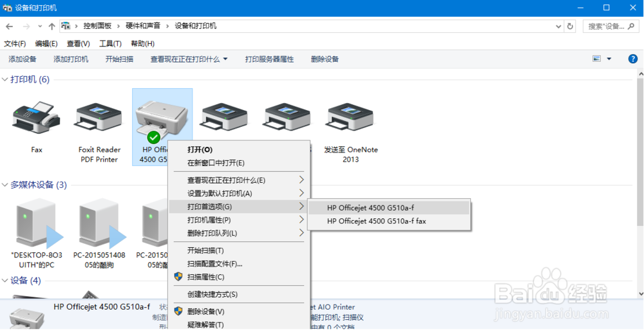Click 开始扫描 toolbar button

(x=119, y=59)
